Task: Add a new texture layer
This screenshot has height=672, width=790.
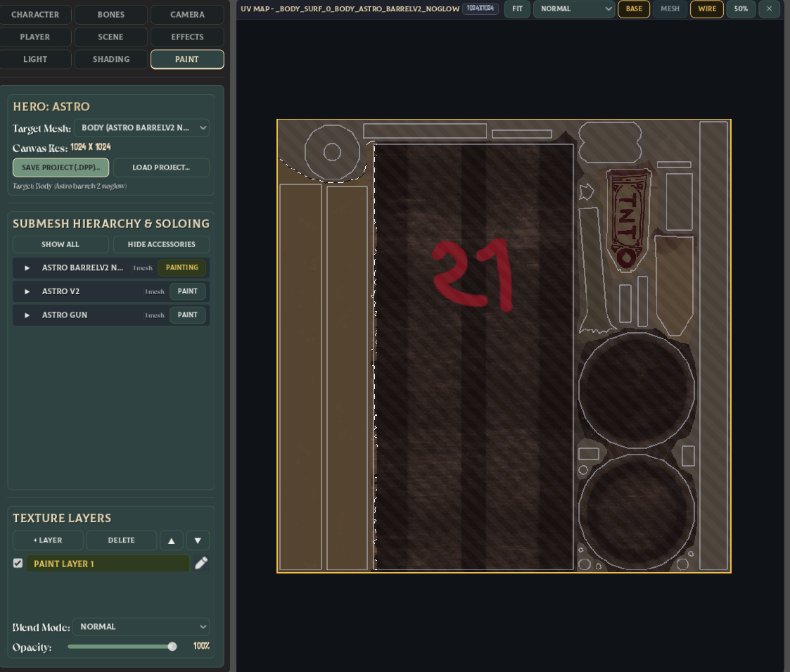Action: [x=48, y=540]
